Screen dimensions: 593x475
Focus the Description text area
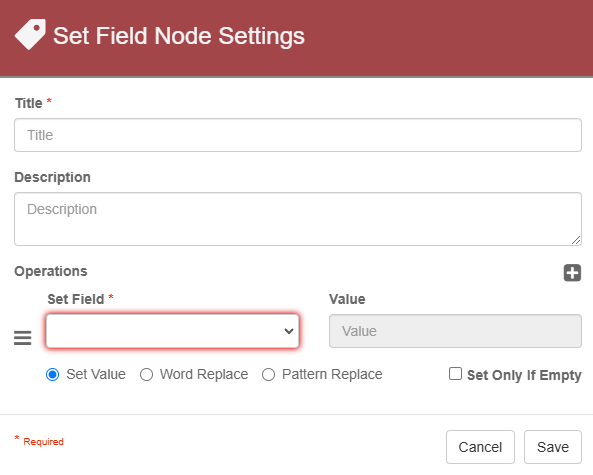(x=298, y=219)
